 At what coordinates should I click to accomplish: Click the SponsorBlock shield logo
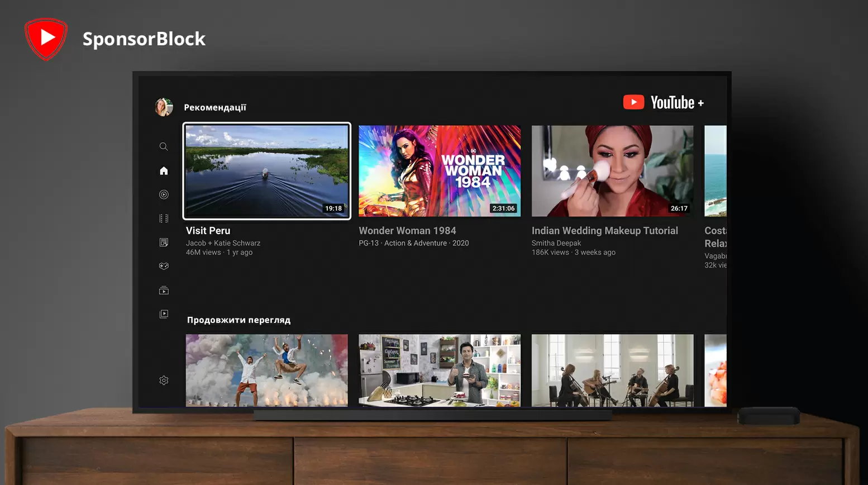pos(46,39)
